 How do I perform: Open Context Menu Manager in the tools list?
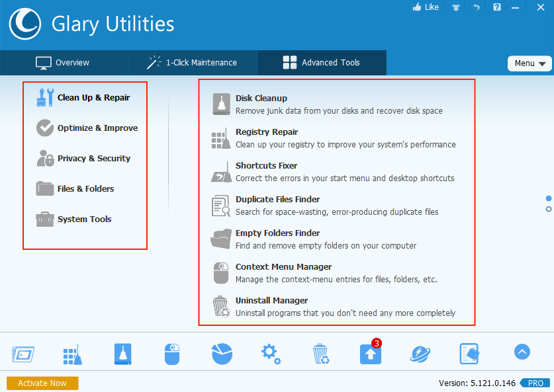pos(324,273)
